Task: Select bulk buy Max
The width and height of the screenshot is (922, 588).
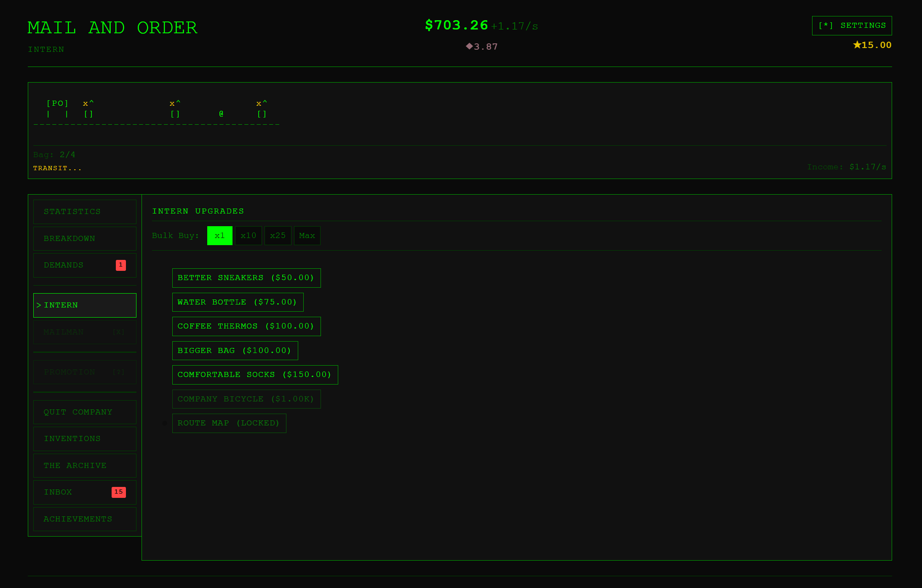Action: click(x=307, y=235)
